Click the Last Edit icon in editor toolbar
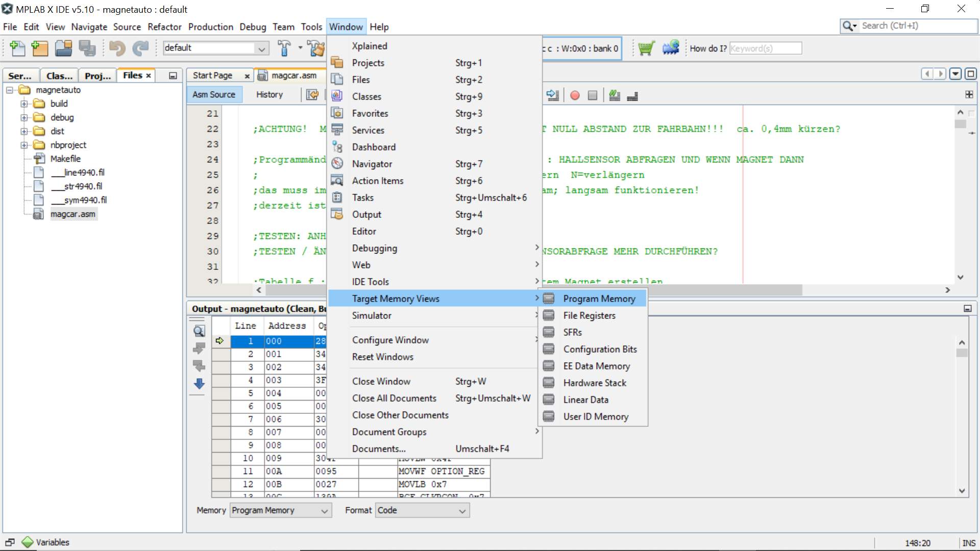This screenshot has height=551, width=980. point(312,95)
